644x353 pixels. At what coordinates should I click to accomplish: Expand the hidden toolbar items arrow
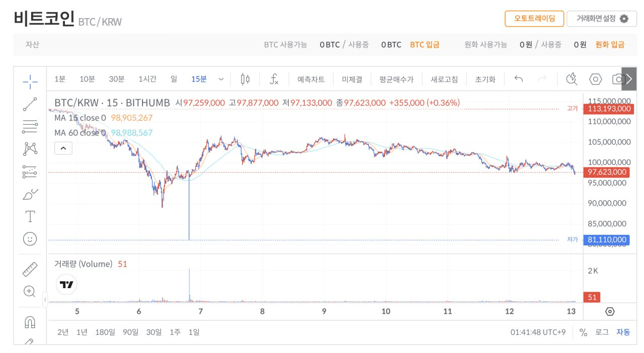pos(629,79)
